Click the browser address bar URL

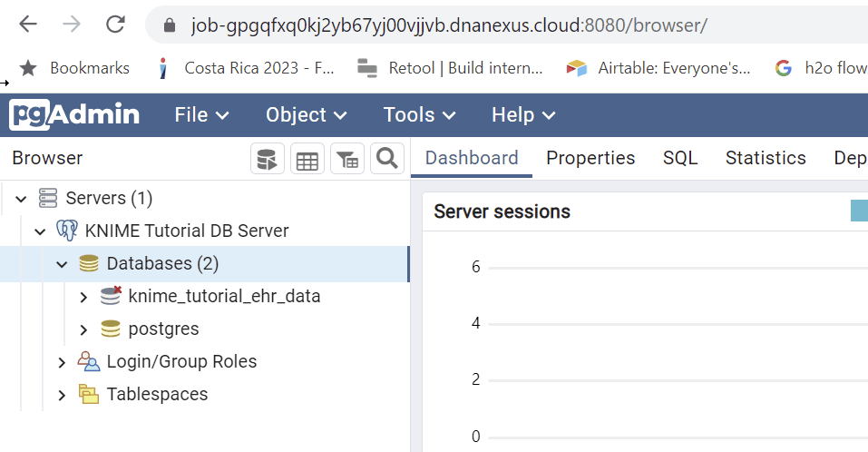(x=448, y=25)
